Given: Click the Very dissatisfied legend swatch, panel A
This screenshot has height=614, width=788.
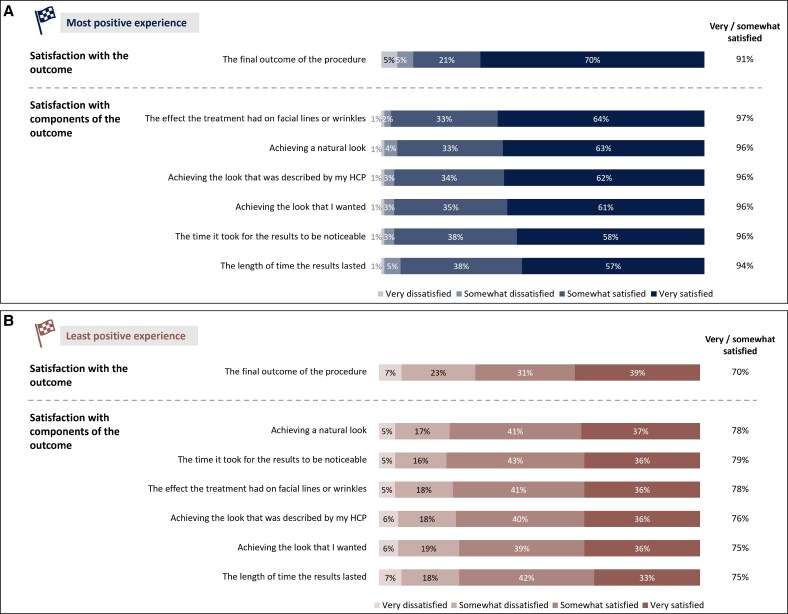Looking at the screenshot, I should point(380,294).
